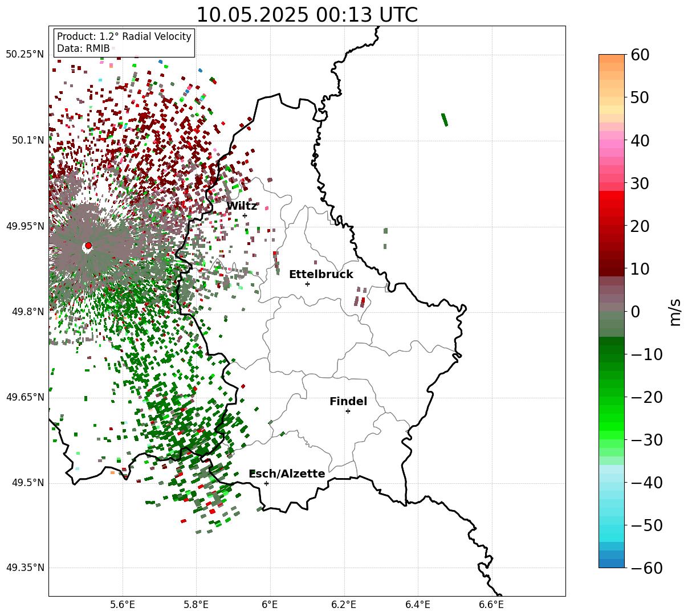
Task: Click the colorbar −50 tick label
Action: [x=646, y=525]
